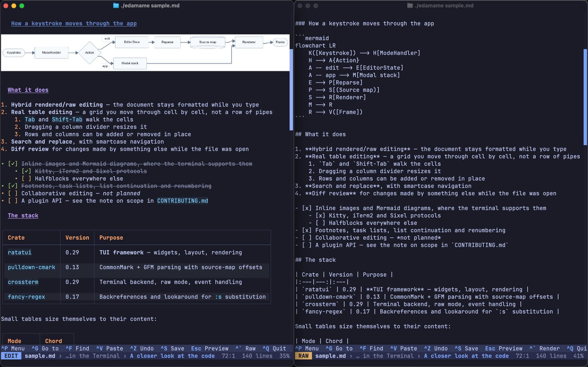Click Esc Preview in left window

210,349
